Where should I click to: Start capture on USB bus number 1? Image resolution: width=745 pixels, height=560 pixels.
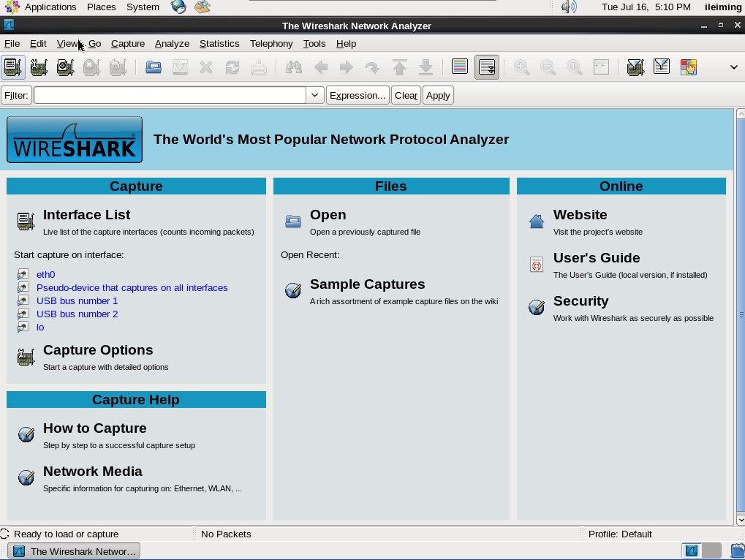point(77,301)
